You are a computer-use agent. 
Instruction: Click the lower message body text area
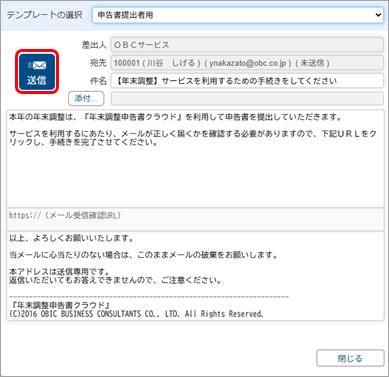(x=195, y=276)
